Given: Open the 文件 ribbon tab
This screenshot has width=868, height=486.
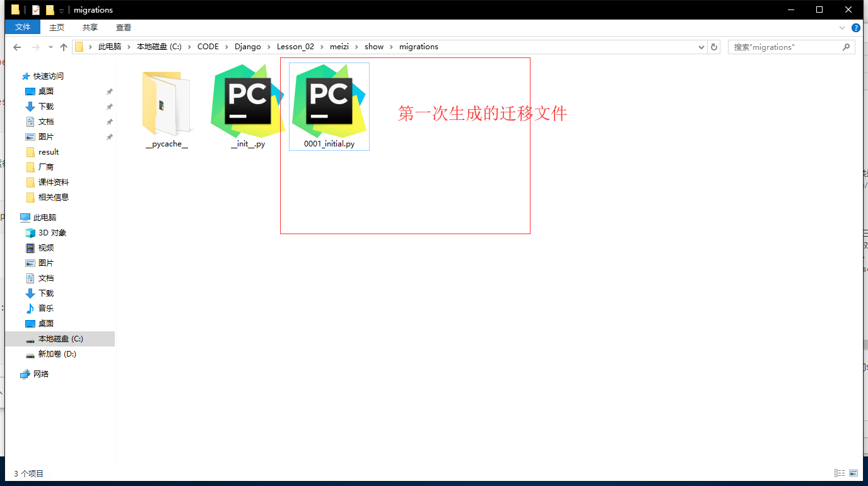Looking at the screenshot, I should coord(23,27).
